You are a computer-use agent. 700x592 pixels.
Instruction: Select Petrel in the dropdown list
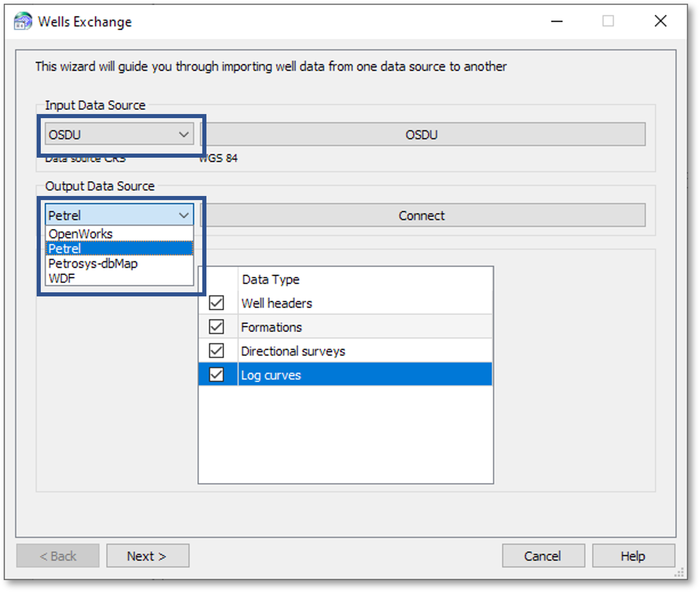[x=65, y=249]
